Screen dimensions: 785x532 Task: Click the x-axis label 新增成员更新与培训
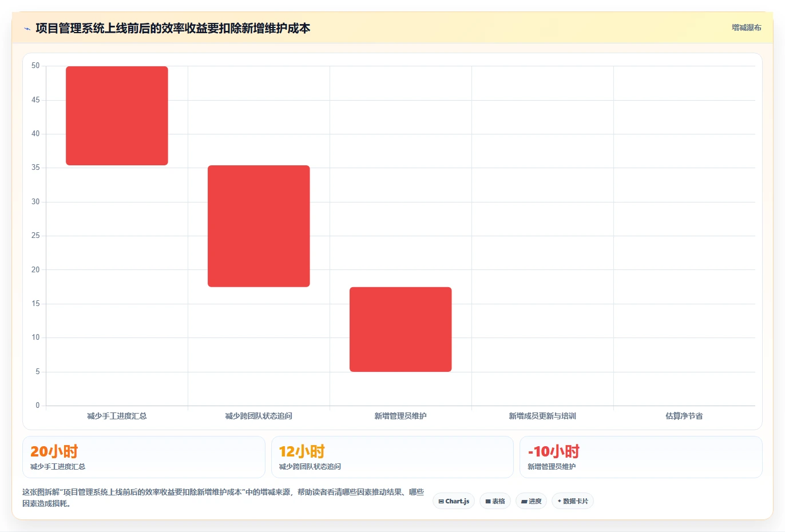point(542,416)
